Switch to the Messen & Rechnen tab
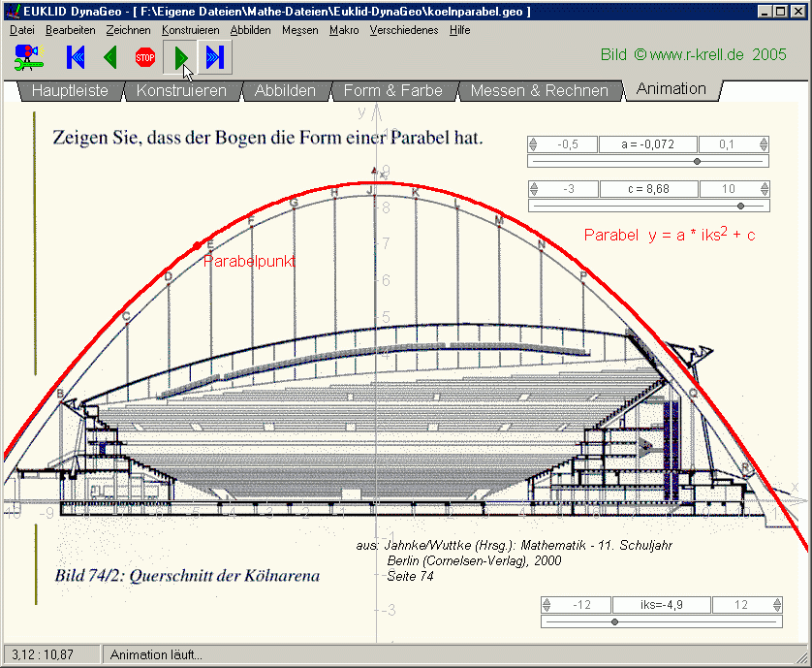The image size is (812, 668). click(539, 91)
